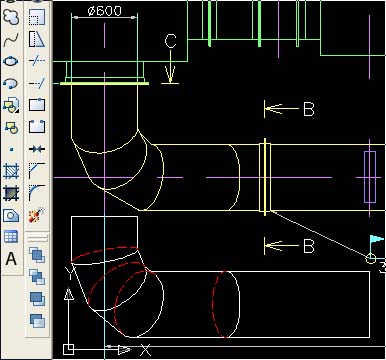Image resolution: width=386 pixels, height=360 pixels.
Task: Click the cyan flag marker in drawing
Action: (377, 239)
